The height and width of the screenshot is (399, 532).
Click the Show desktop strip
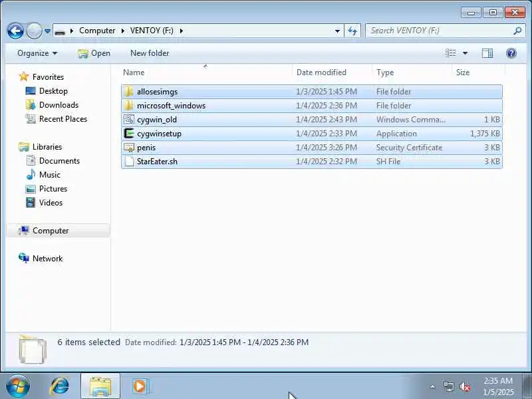tap(527, 386)
